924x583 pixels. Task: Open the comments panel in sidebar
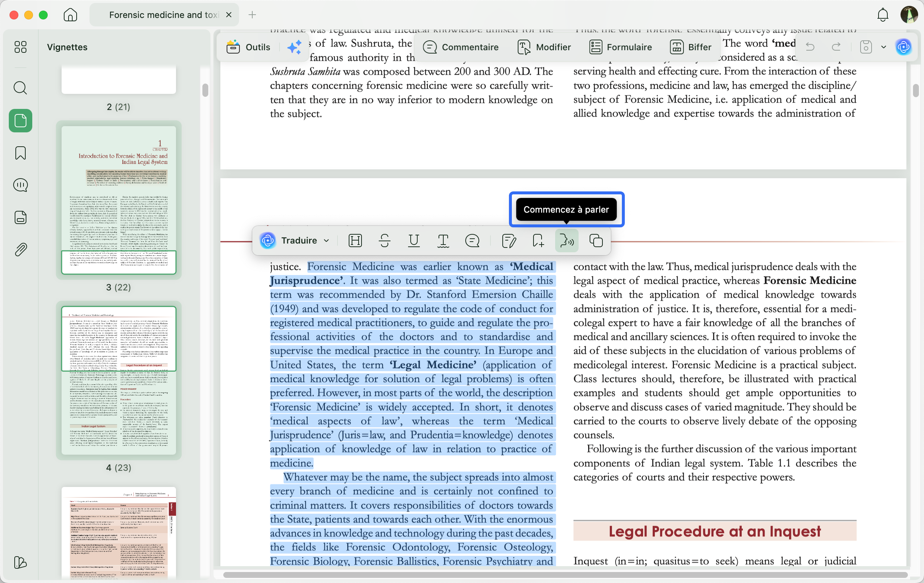pyautogui.click(x=20, y=186)
